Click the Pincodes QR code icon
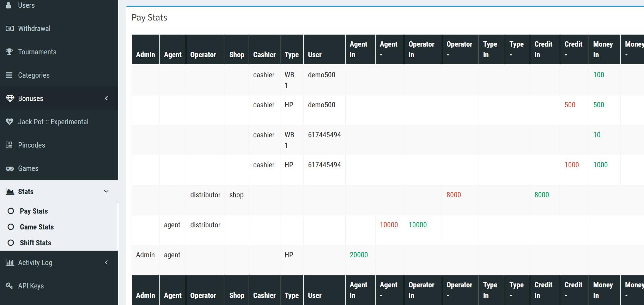The width and height of the screenshot is (644, 305). (x=9, y=145)
